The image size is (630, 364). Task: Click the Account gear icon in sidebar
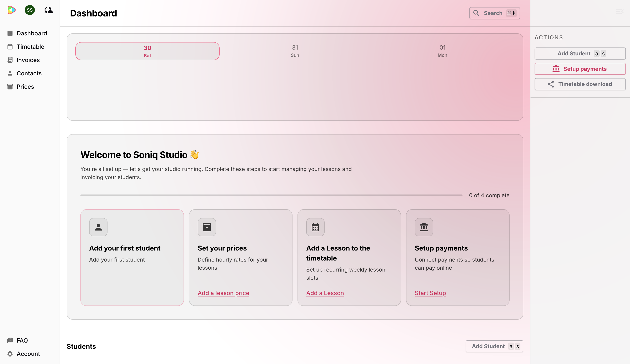pyautogui.click(x=10, y=354)
